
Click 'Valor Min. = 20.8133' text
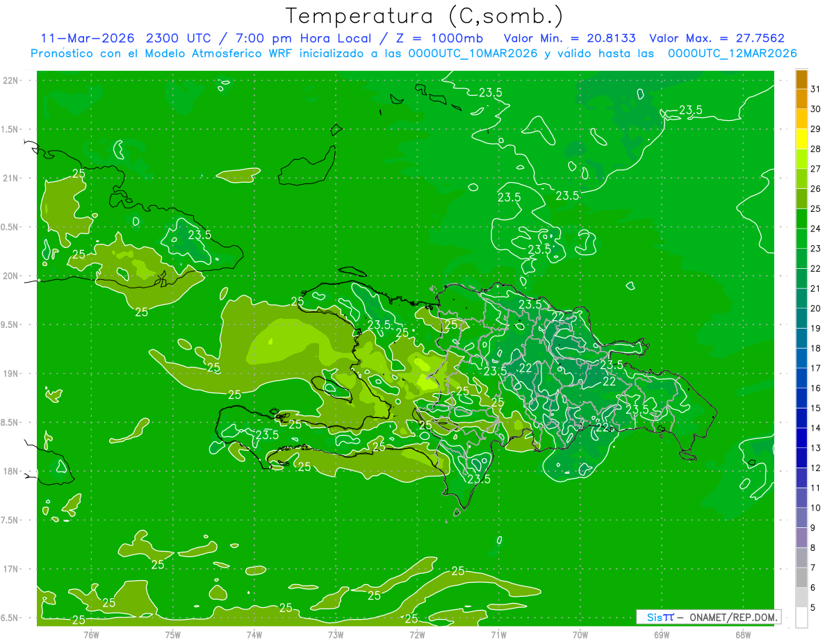tap(570, 38)
